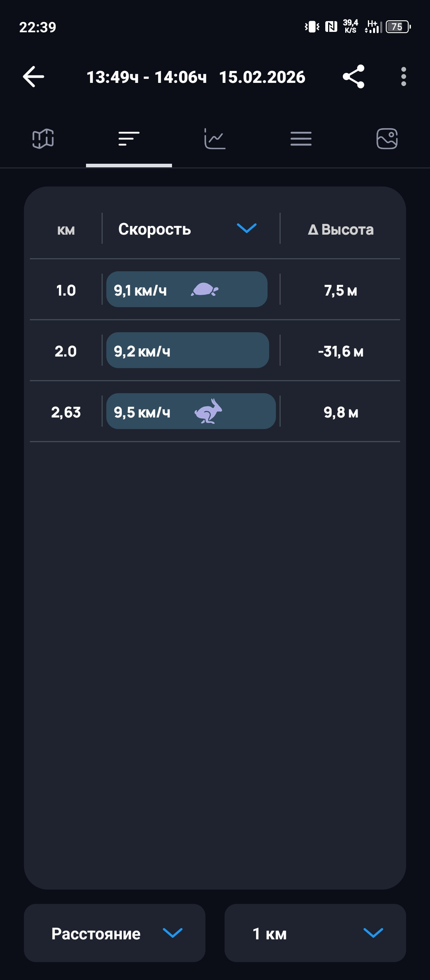
Task: Select the 9,2 км/ч speed bar
Action: [188, 350]
